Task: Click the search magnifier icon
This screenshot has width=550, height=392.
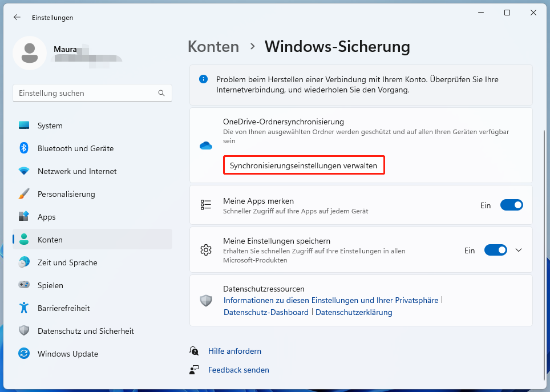Action: (x=161, y=92)
